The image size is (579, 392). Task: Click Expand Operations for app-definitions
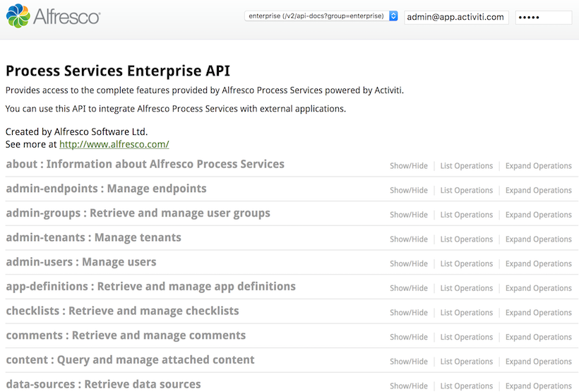click(538, 288)
